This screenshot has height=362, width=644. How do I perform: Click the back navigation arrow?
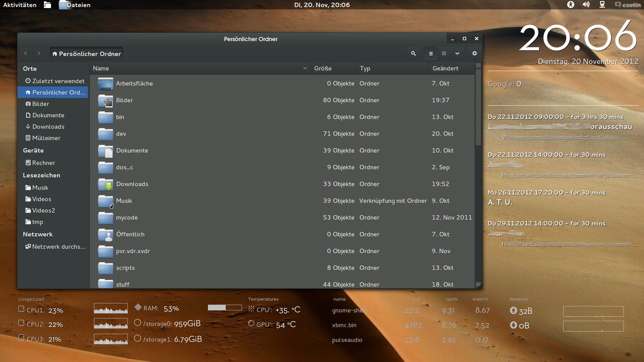[x=25, y=54]
